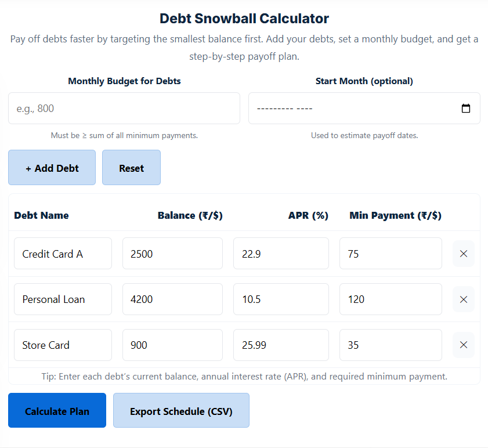Open the Start Month date picker calendar icon
Viewport: 488px width, 448px height.
click(466, 108)
